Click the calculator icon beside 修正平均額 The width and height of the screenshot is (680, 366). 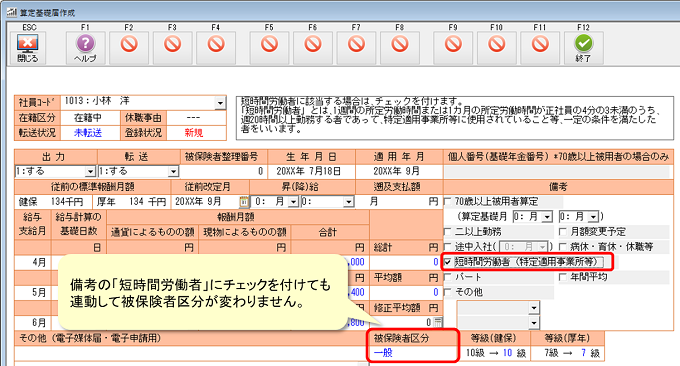[x=438, y=323]
